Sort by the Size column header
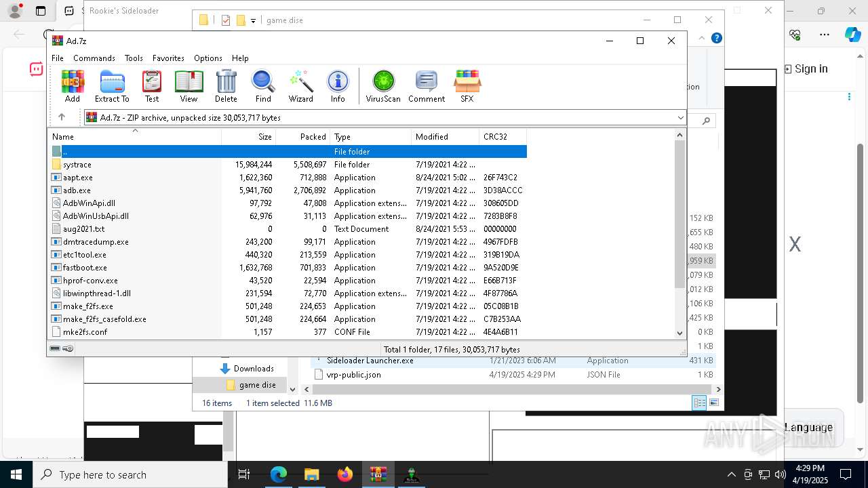 [249, 137]
